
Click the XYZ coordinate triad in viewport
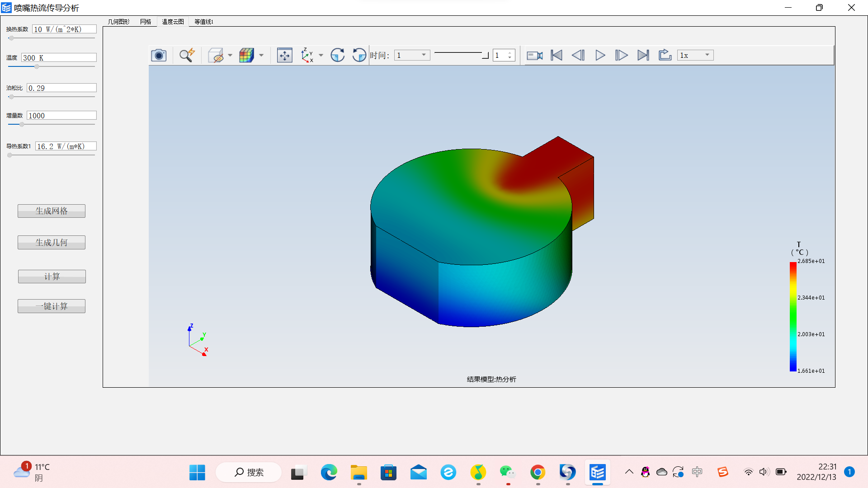[198, 340]
